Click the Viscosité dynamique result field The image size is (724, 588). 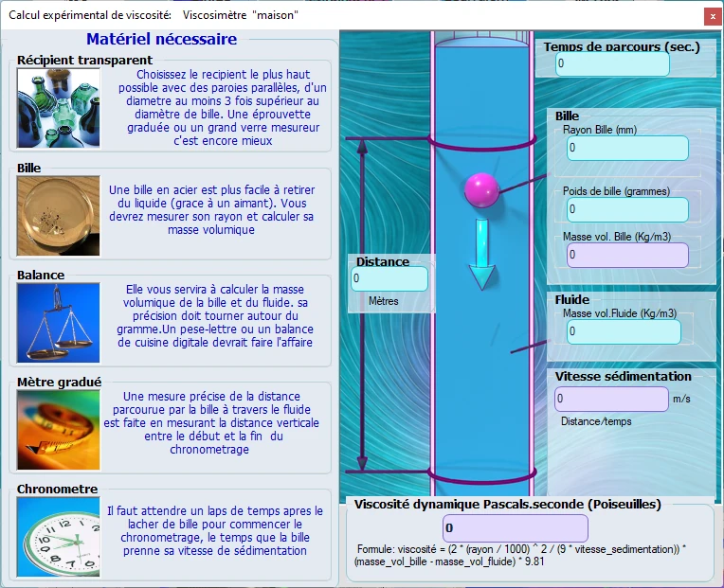pyautogui.click(x=516, y=528)
